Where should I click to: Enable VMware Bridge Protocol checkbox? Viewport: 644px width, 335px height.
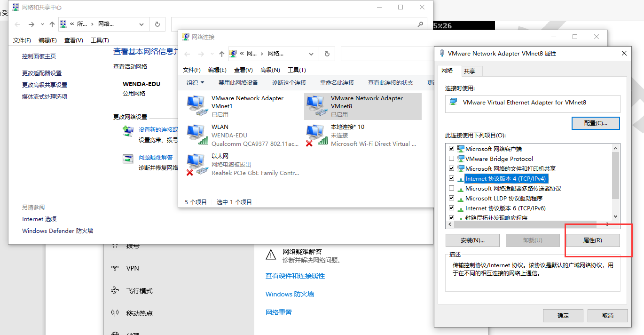[452, 159]
